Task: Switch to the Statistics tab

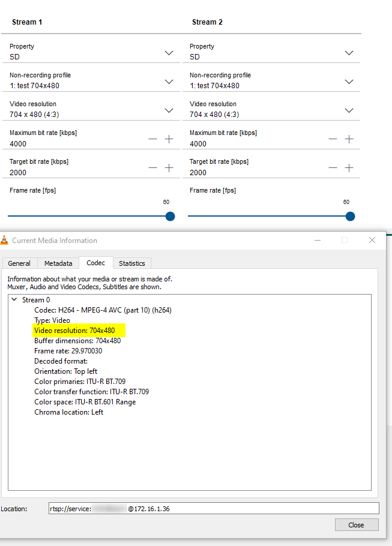Action: [x=131, y=263]
